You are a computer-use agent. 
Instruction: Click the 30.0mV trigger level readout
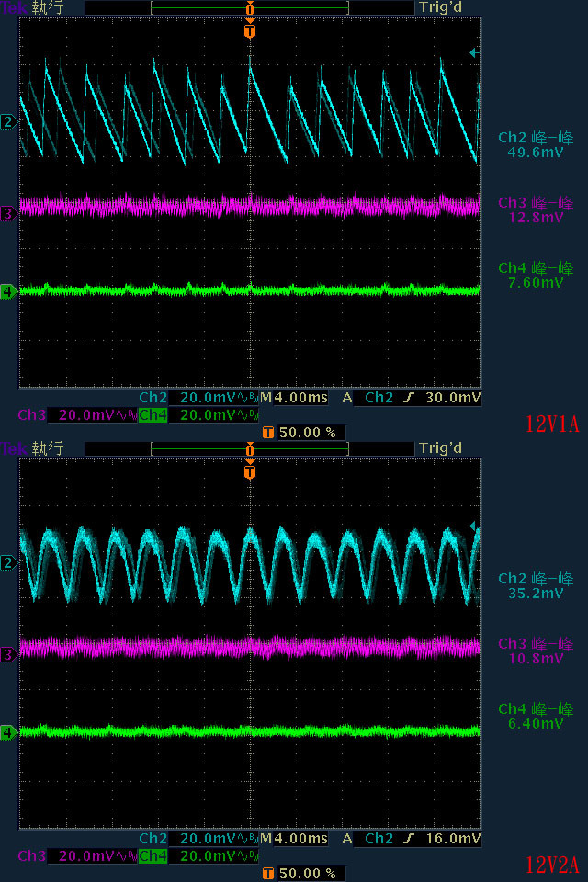453,398
